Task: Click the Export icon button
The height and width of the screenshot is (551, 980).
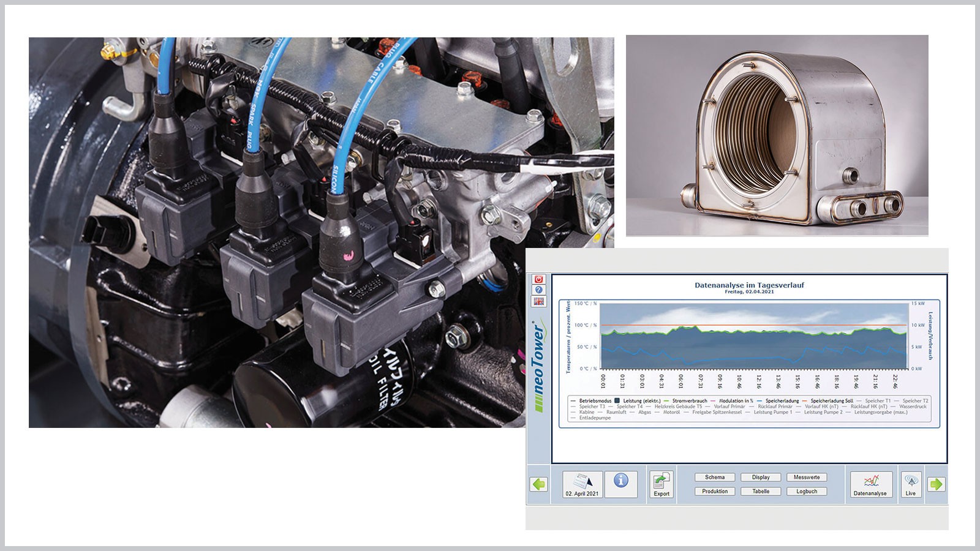Action: coord(661,484)
